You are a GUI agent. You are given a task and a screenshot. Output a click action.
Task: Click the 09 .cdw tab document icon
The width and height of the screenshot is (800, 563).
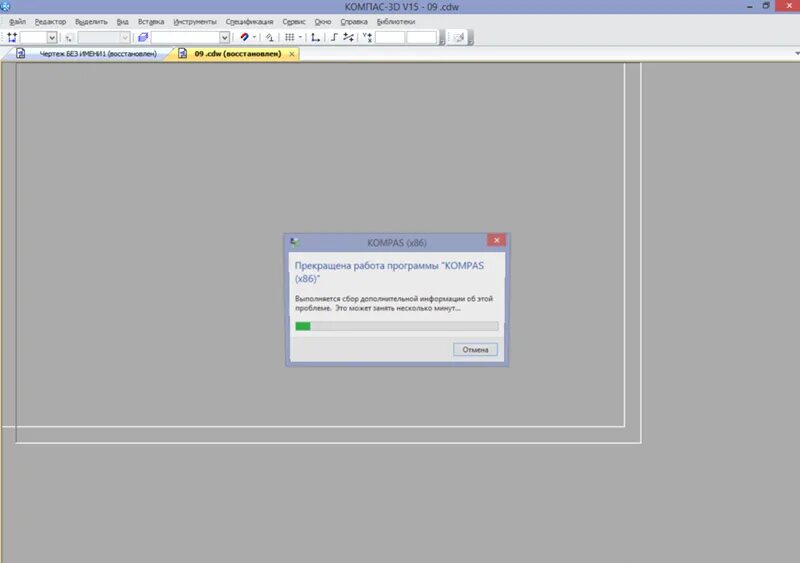pyautogui.click(x=183, y=53)
